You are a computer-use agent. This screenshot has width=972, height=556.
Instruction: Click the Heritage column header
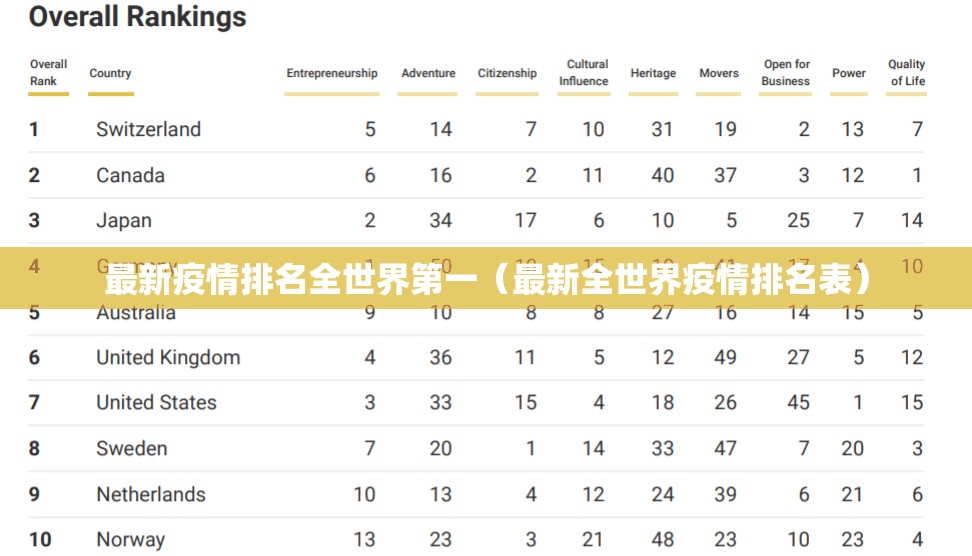coord(653,73)
